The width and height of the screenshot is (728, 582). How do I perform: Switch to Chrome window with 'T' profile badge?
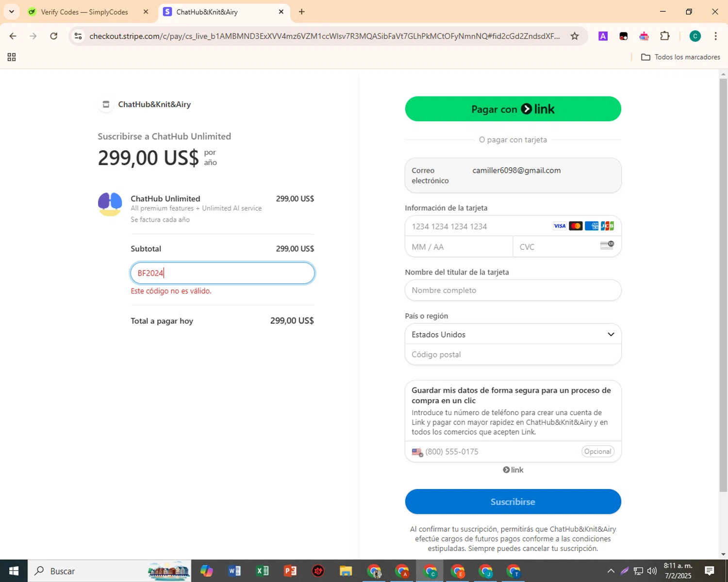click(513, 571)
